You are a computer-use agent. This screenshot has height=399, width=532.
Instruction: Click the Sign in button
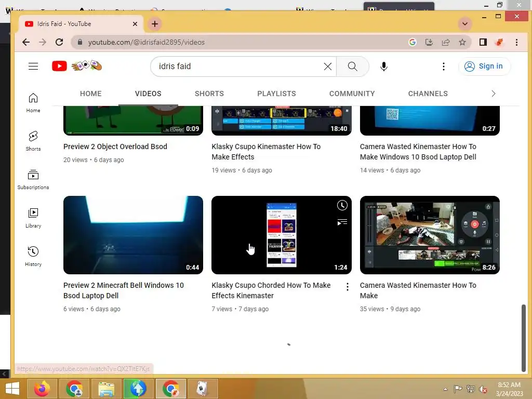click(x=484, y=66)
